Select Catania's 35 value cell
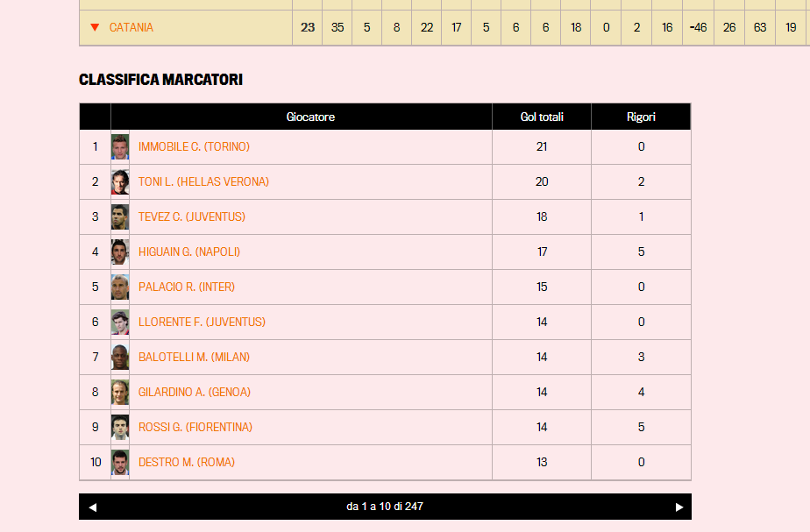This screenshot has width=810, height=532. click(x=337, y=27)
